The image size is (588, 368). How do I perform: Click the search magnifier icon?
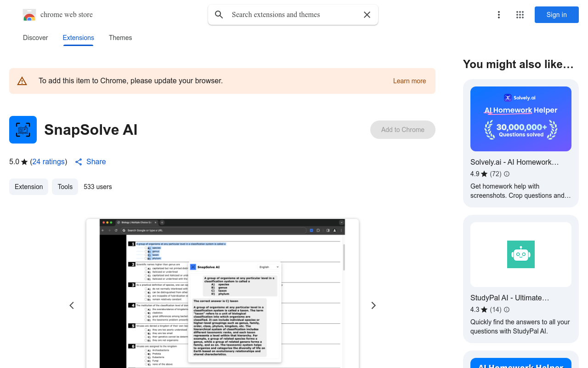[219, 15]
